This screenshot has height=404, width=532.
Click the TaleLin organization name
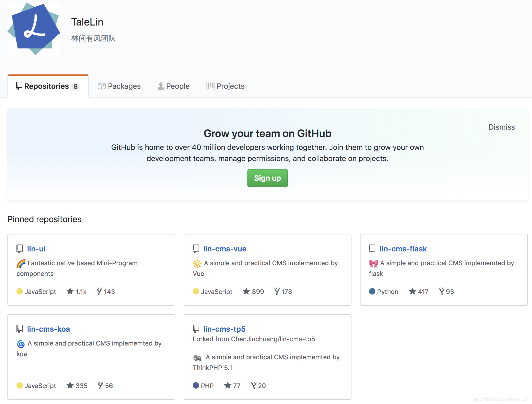tap(87, 22)
